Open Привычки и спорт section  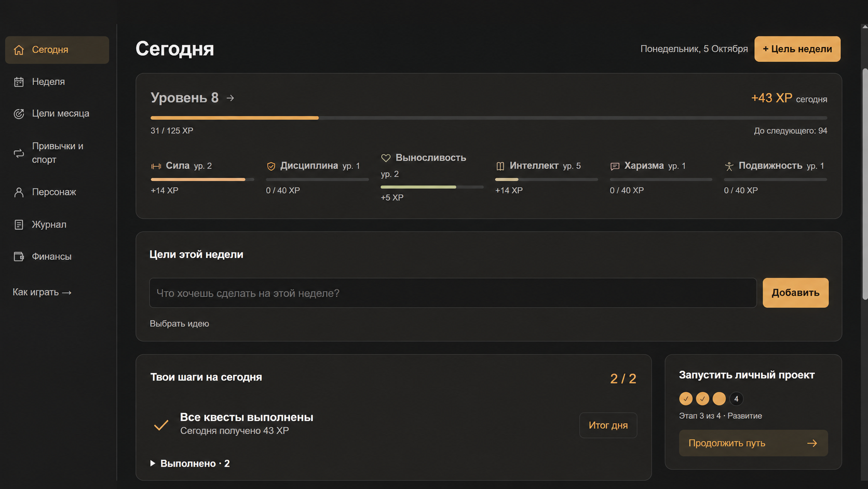[x=57, y=153]
